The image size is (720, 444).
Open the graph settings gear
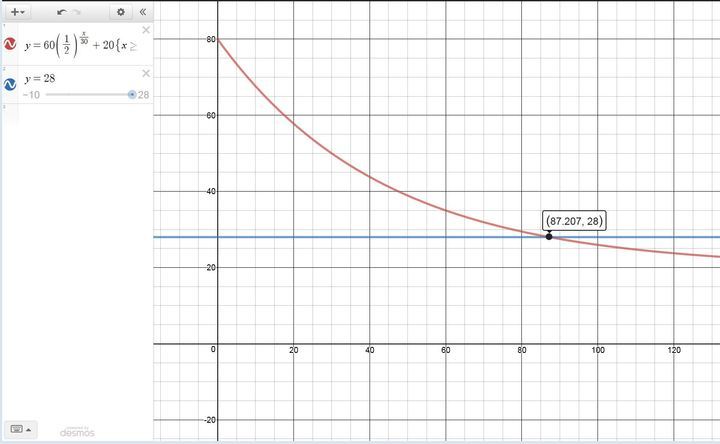[x=121, y=12]
